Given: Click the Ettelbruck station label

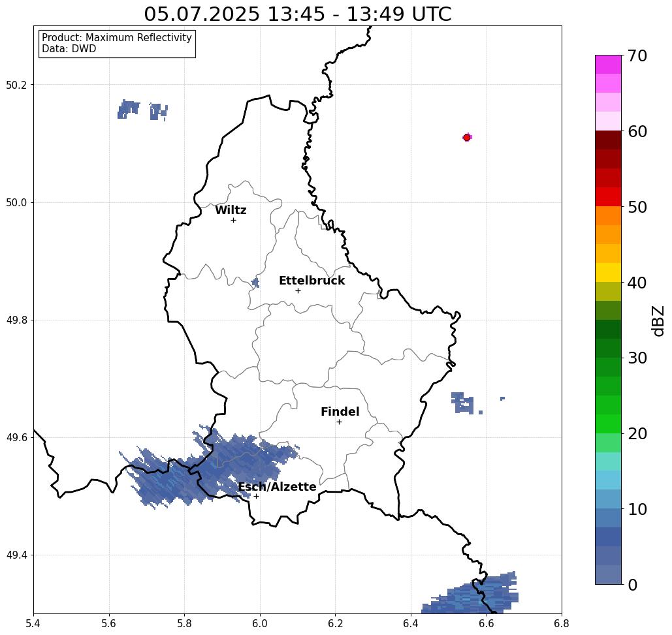Looking at the screenshot, I should click(x=312, y=281).
